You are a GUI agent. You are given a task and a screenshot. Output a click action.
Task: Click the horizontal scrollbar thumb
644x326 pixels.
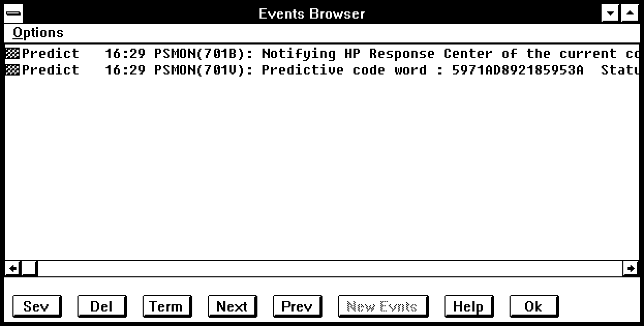[29, 268]
